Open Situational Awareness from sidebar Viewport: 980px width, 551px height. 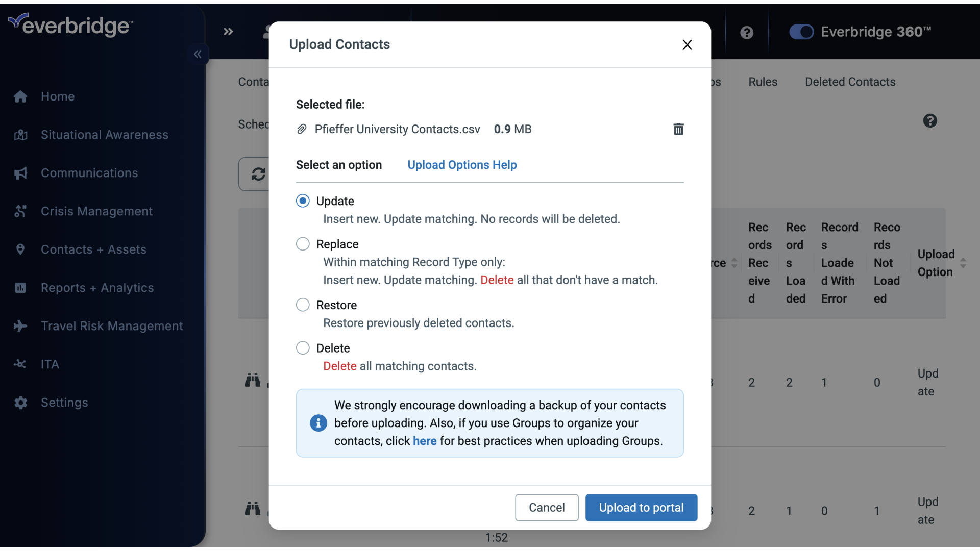[104, 134]
